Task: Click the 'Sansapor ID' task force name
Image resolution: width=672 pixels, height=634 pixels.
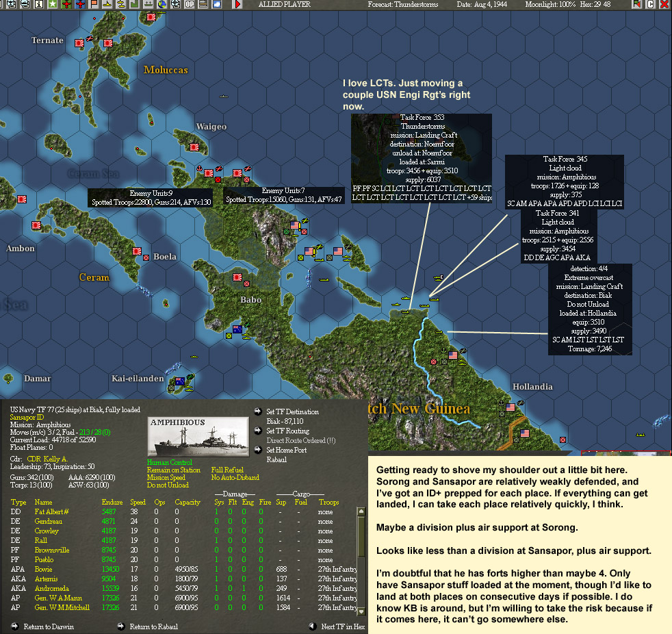Action: coord(27,417)
